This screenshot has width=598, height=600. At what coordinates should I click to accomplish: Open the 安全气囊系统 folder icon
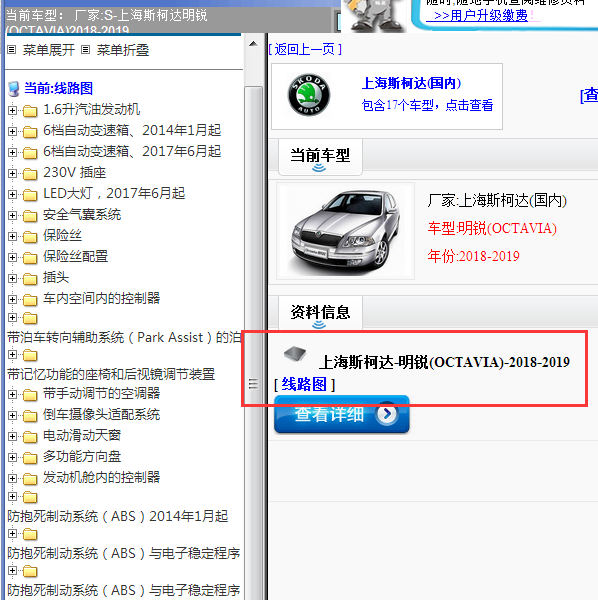coord(30,216)
